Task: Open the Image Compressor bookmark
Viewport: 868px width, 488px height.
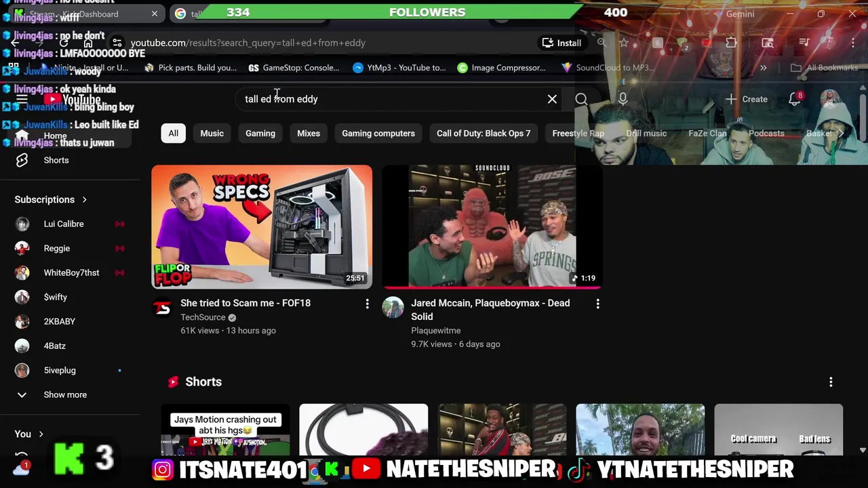Action: pos(501,68)
